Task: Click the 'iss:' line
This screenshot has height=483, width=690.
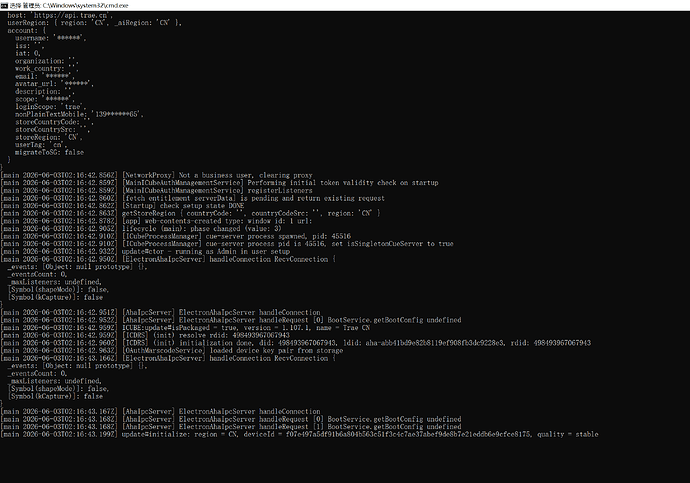Action: tap(29, 46)
